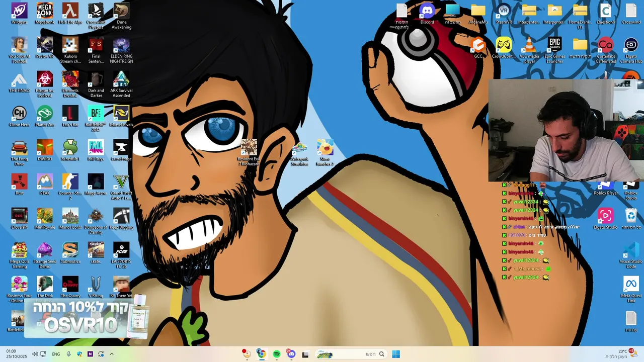
Task: Open the OneNote tray icon
Action: [x=90, y=354]
